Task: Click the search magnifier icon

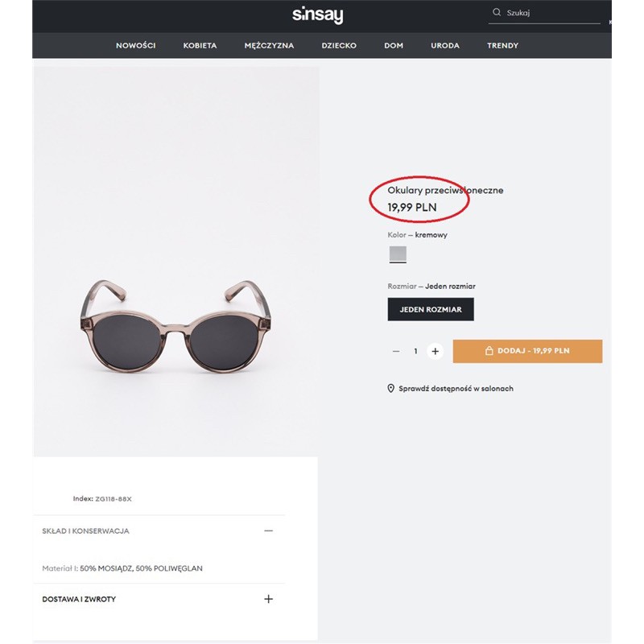Action: click(x=498, y=12)
